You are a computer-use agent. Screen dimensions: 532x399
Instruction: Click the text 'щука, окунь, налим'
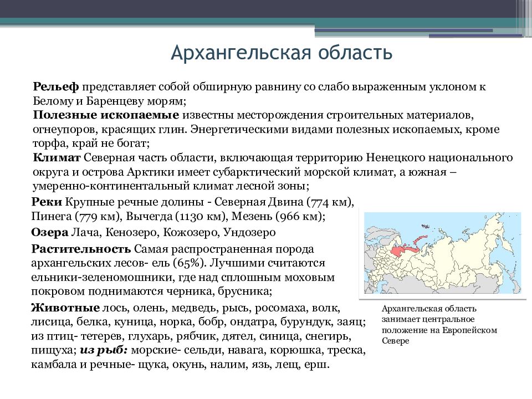[192, 365]
